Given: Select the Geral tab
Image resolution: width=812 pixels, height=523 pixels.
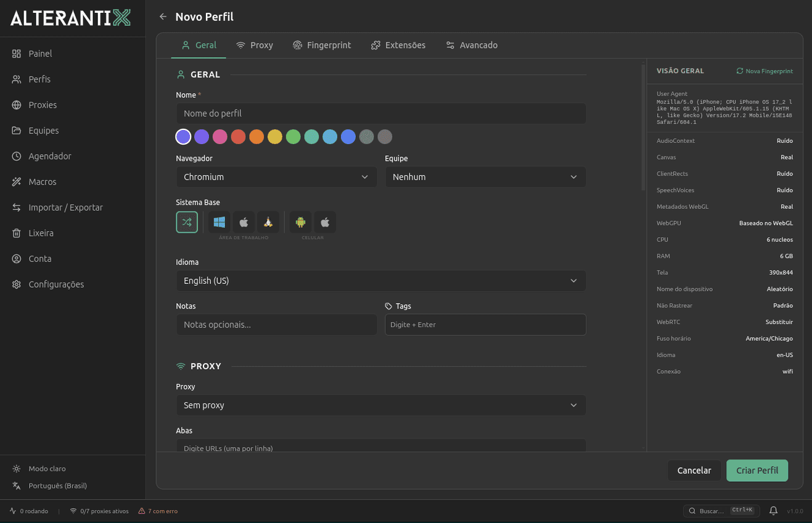Looking at the screenshot, I should click(199, 46).
